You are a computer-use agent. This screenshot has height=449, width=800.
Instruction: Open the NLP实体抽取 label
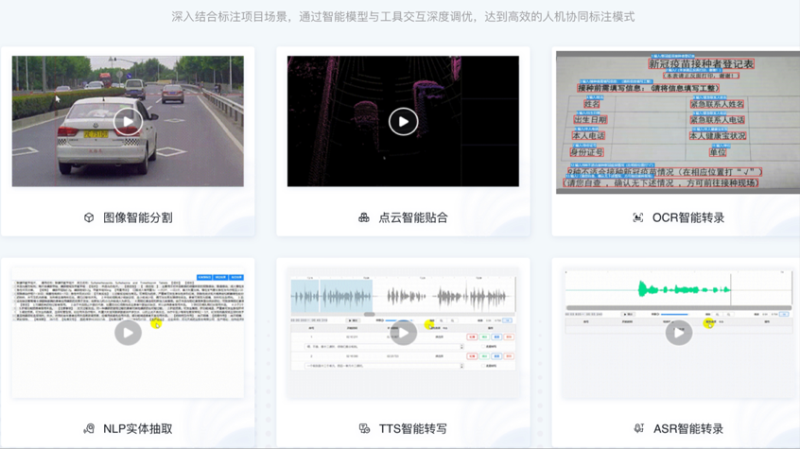click(138, 429)
